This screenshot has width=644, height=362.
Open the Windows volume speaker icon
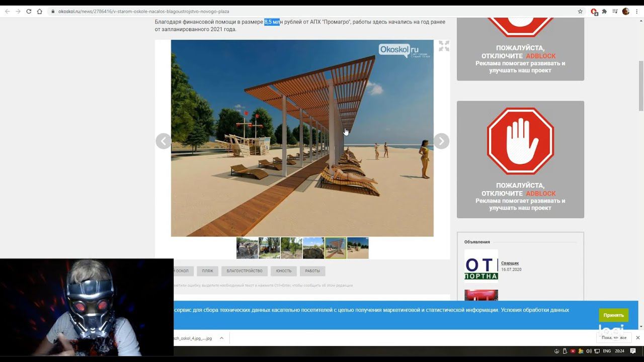point(589,351)
